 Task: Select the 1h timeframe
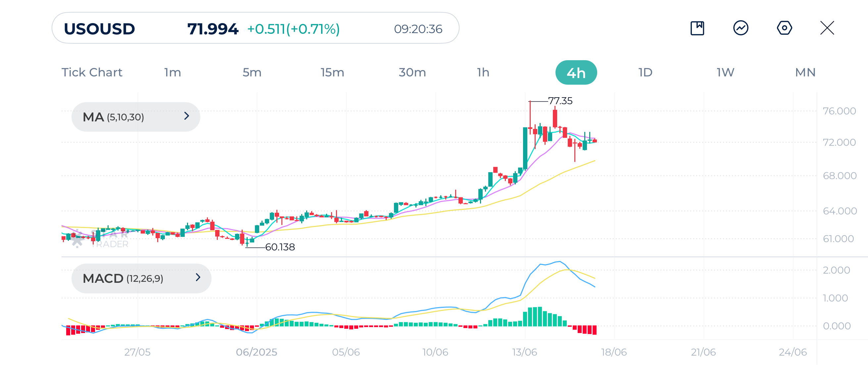point(483,72)
